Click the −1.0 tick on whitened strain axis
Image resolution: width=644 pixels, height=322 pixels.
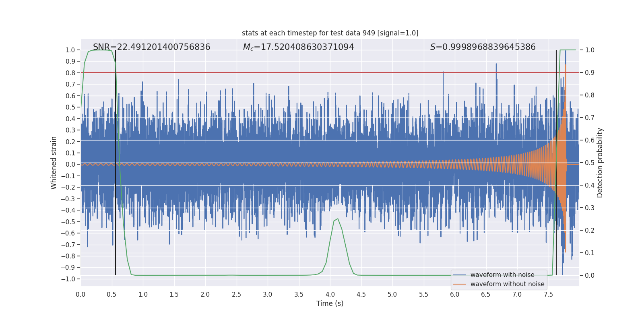(70, 279)
